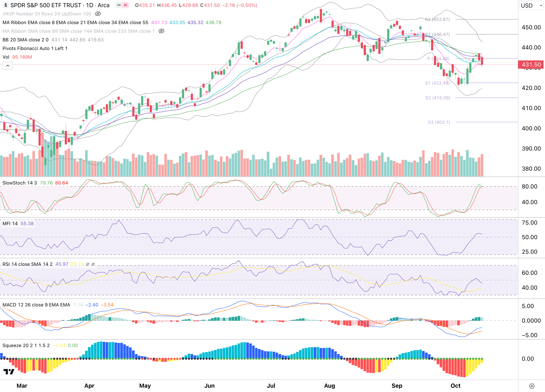Click the MACD signal value −3.54
545x392 pixels.
(x=107, y=305)
